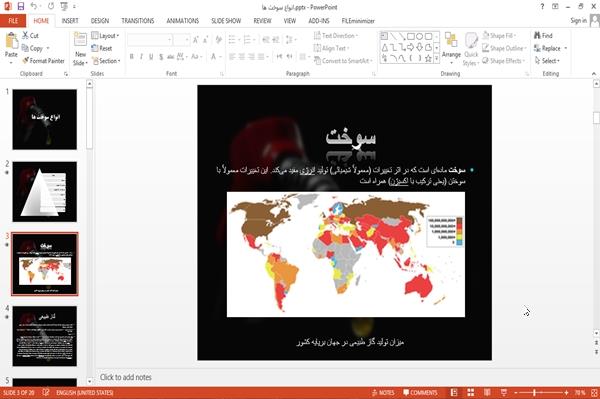Select slide 4 thumbnail in panel
Viewport: 600px width, 399px height.
(44, 336)
